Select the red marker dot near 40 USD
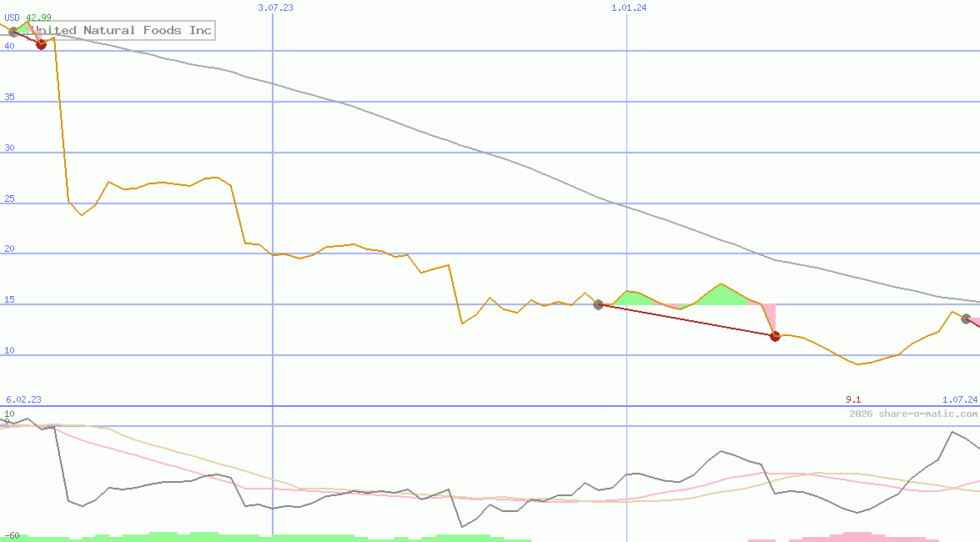This screenshot has height=542, width=980. [42, 44]
